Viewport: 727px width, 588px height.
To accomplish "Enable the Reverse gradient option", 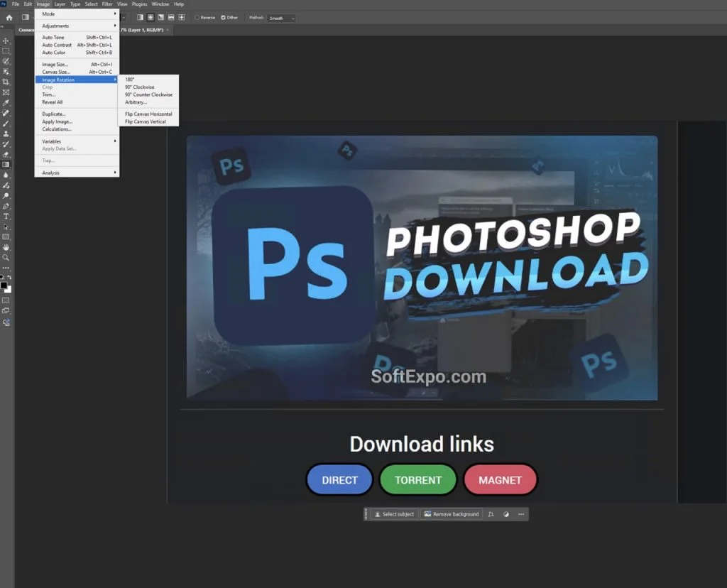I will (x=198, y=17).
